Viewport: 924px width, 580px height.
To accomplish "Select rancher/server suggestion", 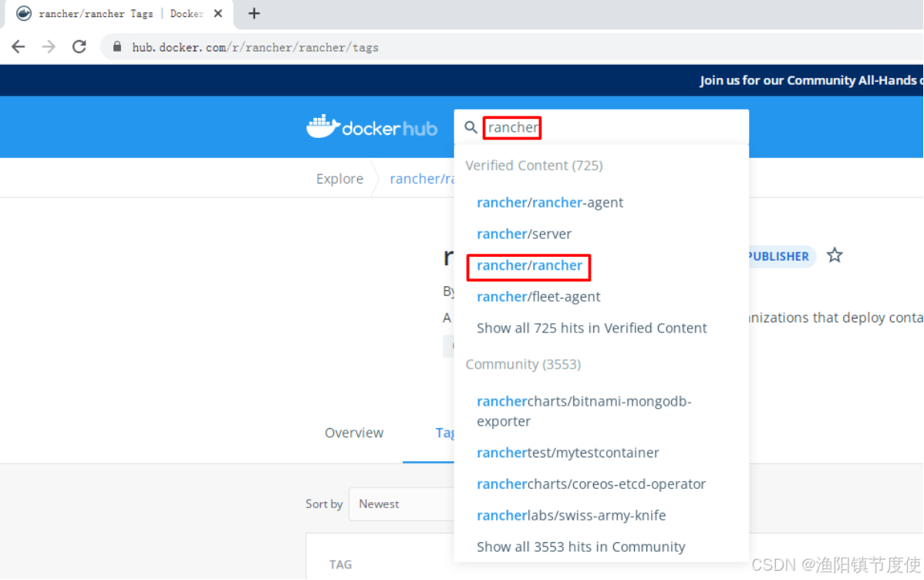I will pyautogui.click(x=524, y=234).
